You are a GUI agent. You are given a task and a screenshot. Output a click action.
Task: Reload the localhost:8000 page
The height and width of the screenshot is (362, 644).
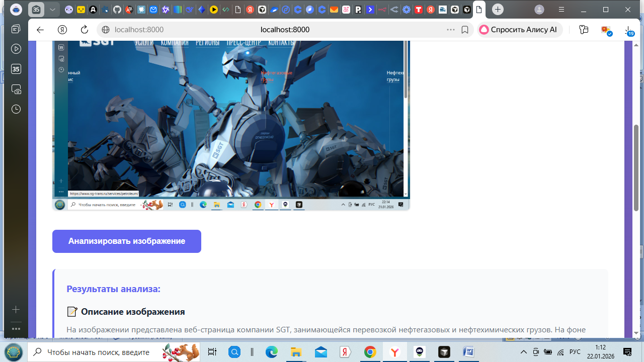tap(85, 30)
